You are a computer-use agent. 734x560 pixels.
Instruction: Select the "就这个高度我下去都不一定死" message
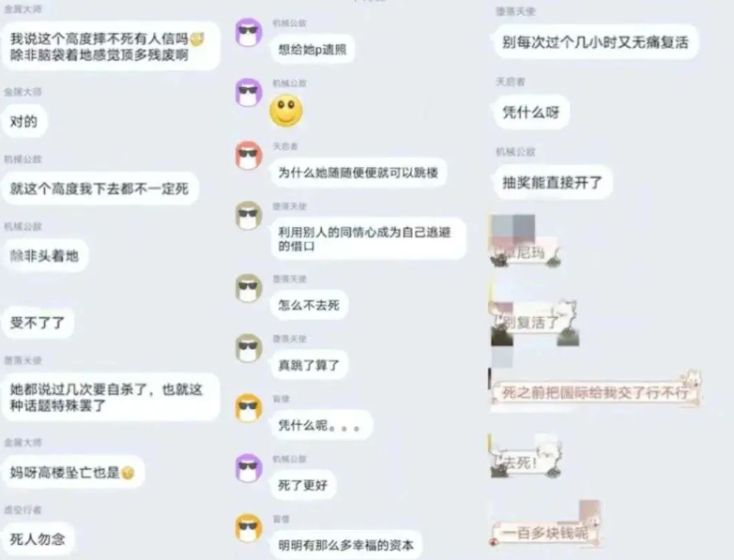(x=99, y=189)
